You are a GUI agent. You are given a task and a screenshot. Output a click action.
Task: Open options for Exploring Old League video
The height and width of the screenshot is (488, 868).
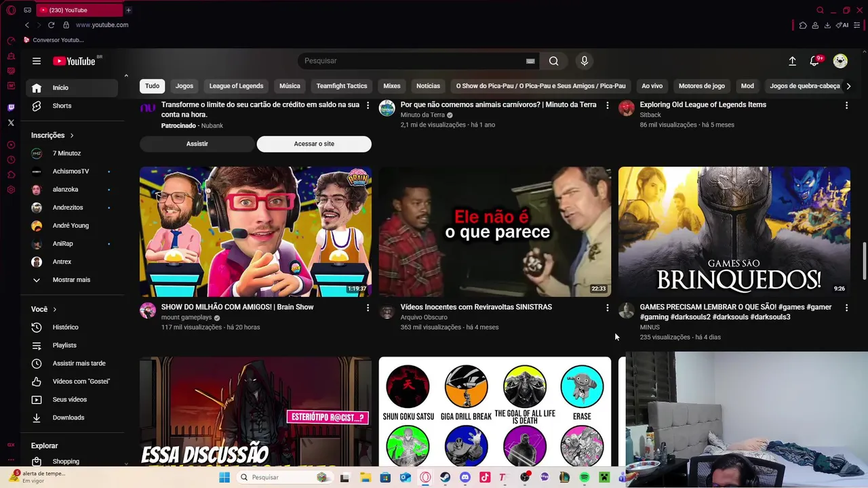point(846,105)
